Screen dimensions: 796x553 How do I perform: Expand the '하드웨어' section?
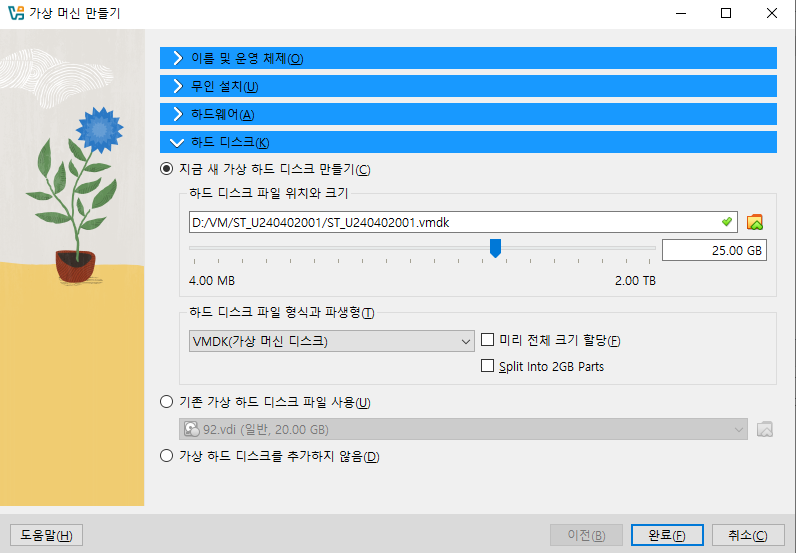[x=468, y=114]
